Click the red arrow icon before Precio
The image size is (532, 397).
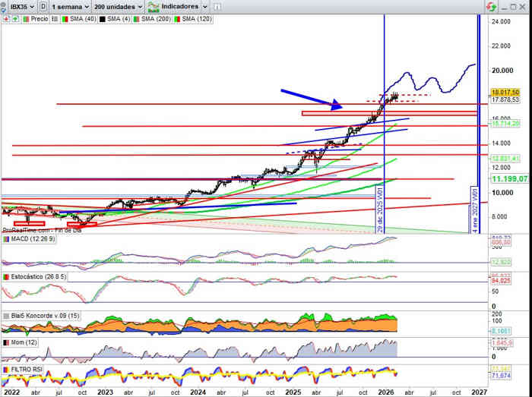(5, 18)
